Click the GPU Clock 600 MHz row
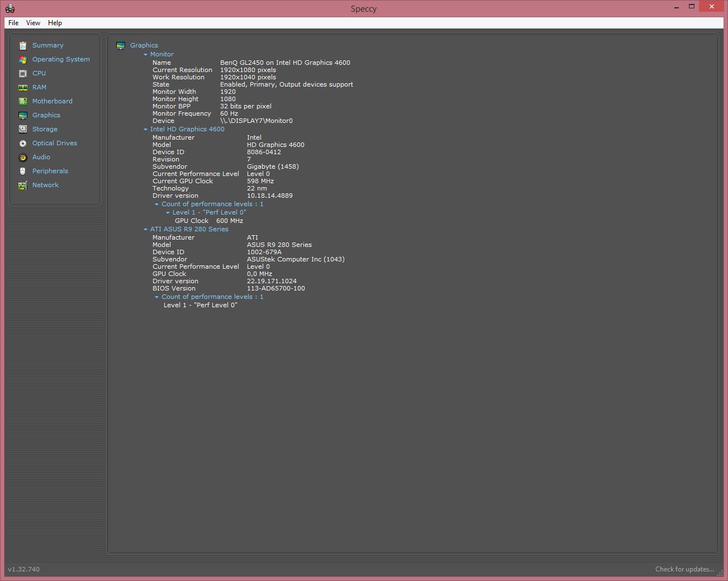Image resolution: width=728 pixels, height=581 pixels. pyautogui.click(x=208, y=221)
